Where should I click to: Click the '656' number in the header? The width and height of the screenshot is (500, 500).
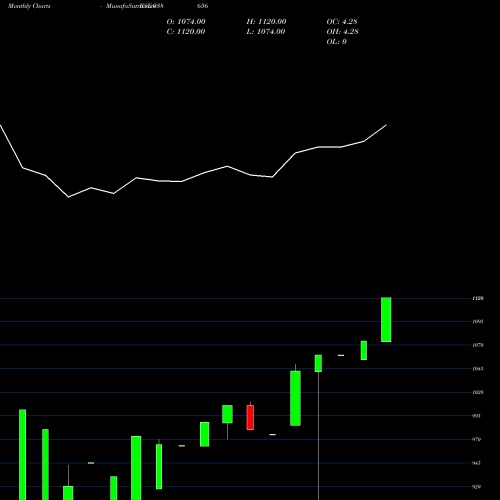[x=202, y=6]
